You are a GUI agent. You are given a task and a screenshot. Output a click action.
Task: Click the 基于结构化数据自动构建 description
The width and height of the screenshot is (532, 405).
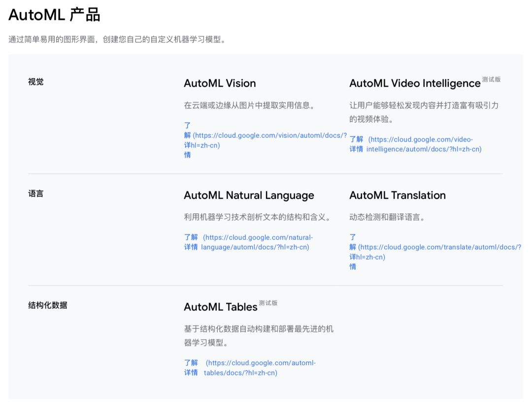coord(259,336)
